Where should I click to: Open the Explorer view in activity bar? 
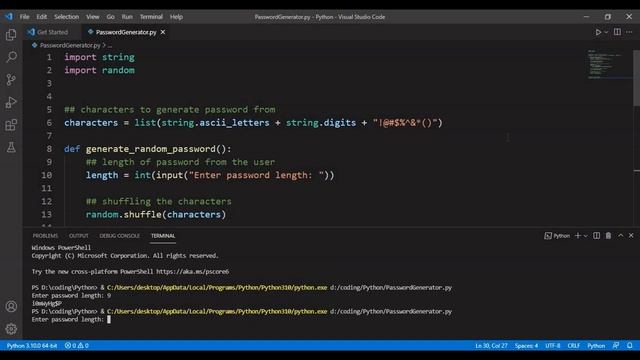coord(11,35)
